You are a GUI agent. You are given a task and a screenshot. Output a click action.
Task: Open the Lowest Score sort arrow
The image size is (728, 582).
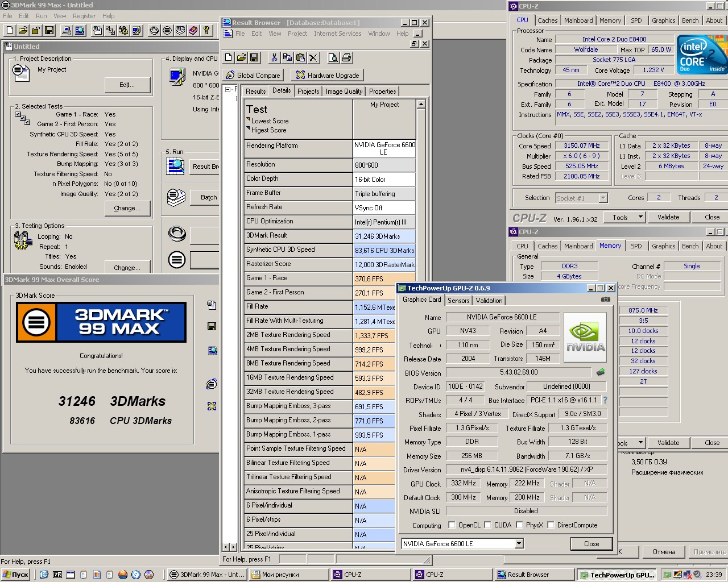click(249, 119)
